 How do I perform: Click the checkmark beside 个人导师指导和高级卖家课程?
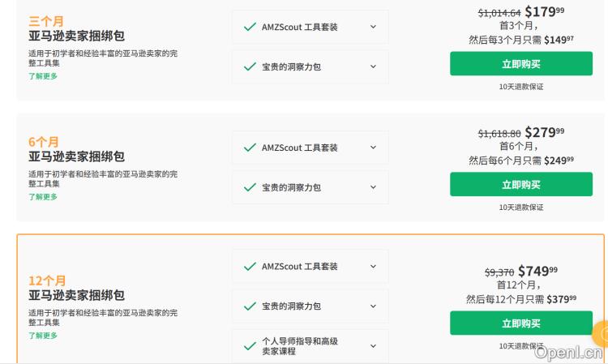click(250, 346)
